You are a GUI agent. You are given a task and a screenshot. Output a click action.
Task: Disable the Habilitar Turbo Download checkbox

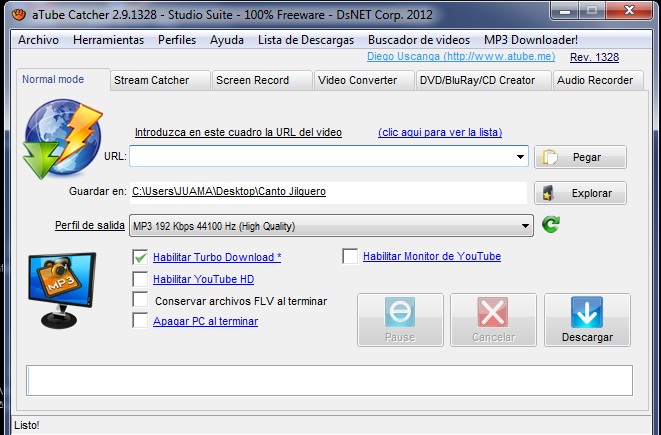[140, 257]
